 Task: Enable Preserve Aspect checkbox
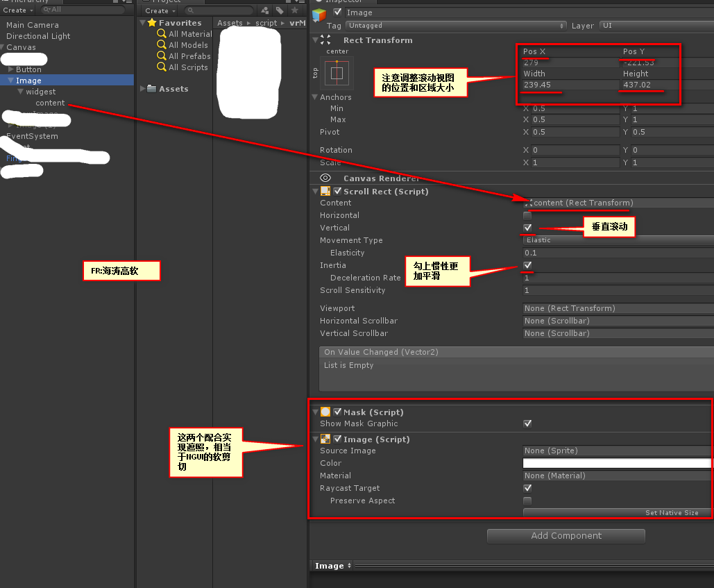[527, 501]
